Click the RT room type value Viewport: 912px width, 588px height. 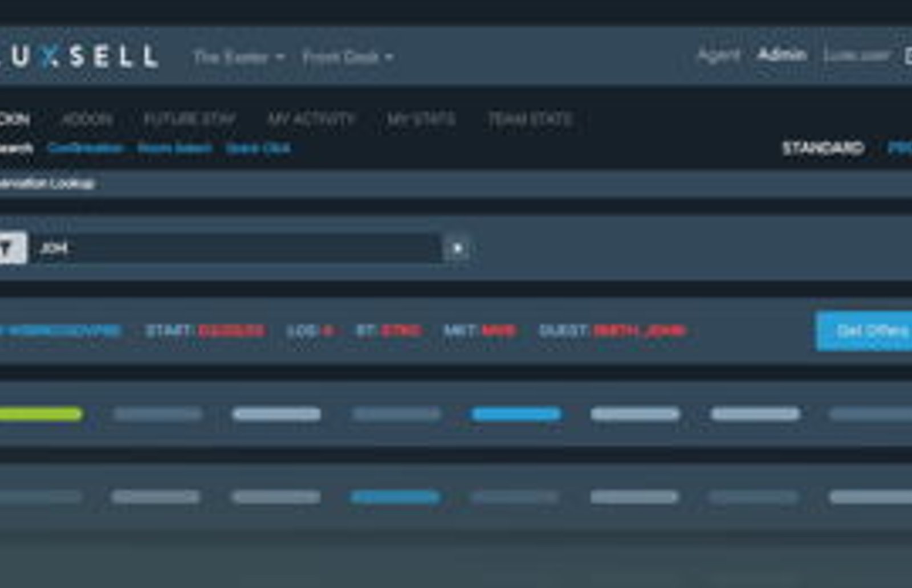point(401,331)
